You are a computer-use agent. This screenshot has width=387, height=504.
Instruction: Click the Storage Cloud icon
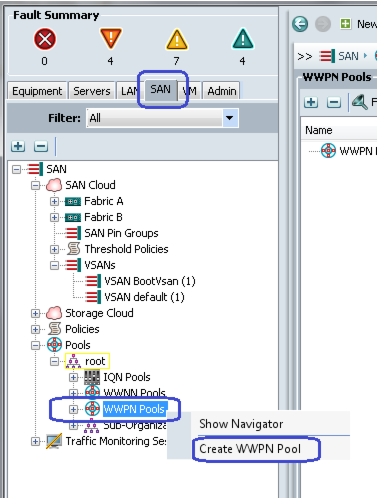pyautogui.click(x=54, y=313)
